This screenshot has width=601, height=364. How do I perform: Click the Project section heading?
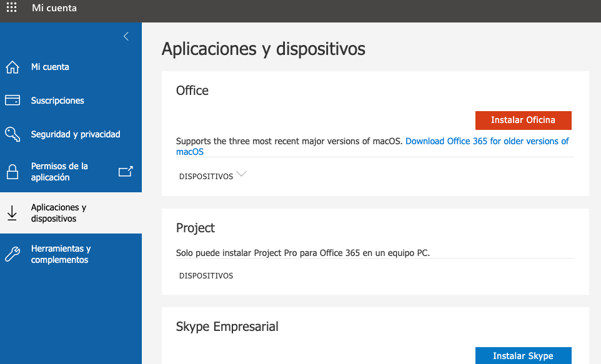click(x=196, y=228)
